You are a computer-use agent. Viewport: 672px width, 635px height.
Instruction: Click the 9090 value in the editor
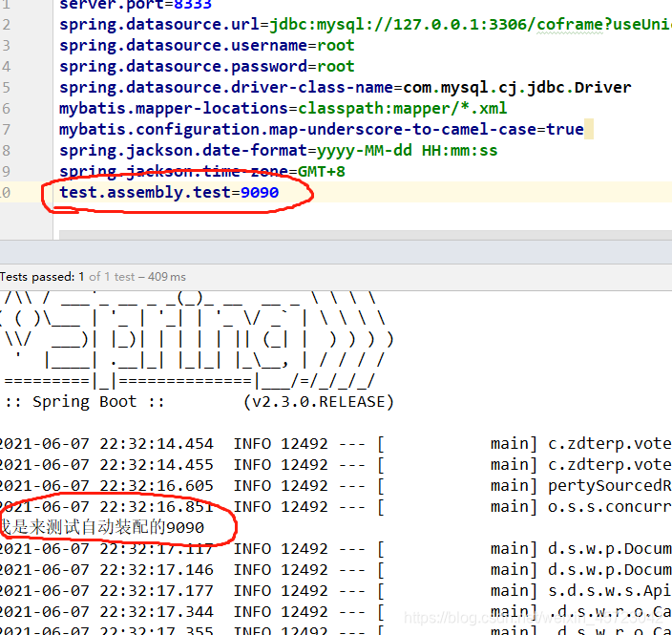(260, 193)
